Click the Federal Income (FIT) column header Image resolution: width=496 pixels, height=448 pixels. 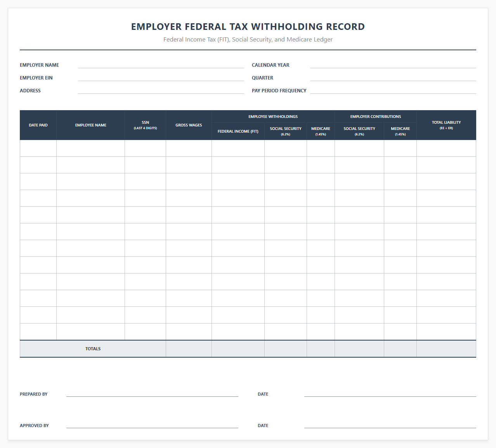pyautogui.click(x=238, y=131)
